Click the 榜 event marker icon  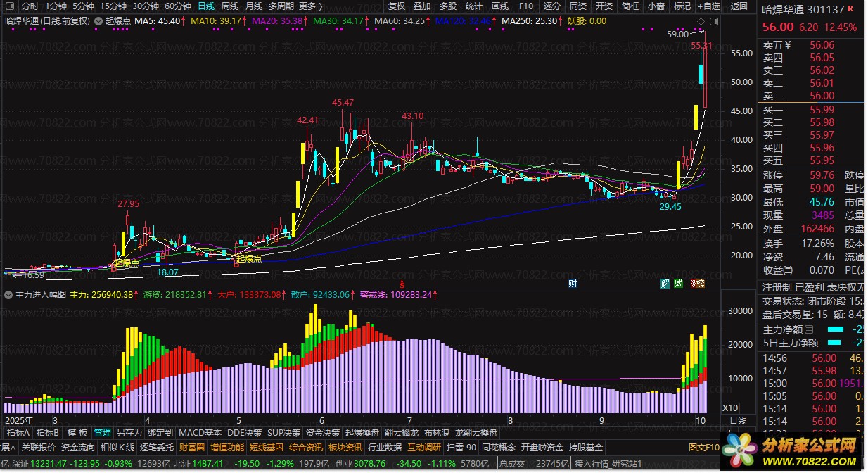pyautogui.click(x=698, y=284)
